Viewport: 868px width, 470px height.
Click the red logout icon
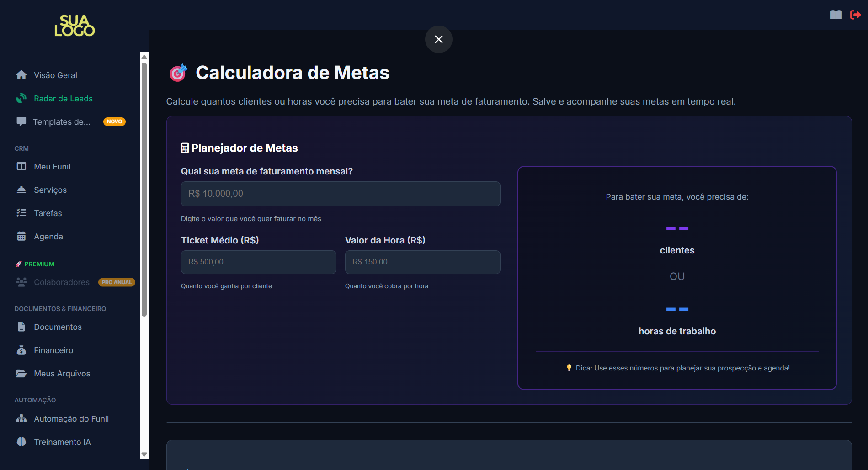pos(855,15)
